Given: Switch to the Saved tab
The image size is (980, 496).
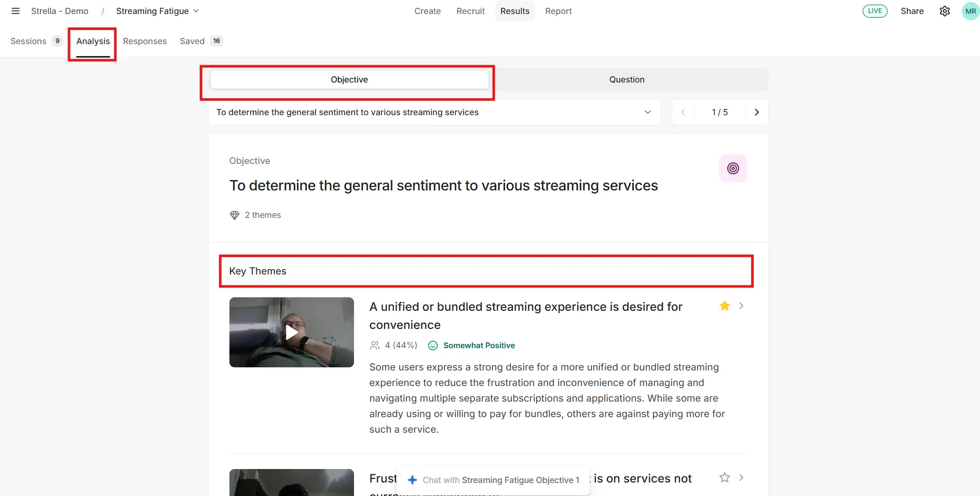Looking at the screenshot, I should [201, 41].
